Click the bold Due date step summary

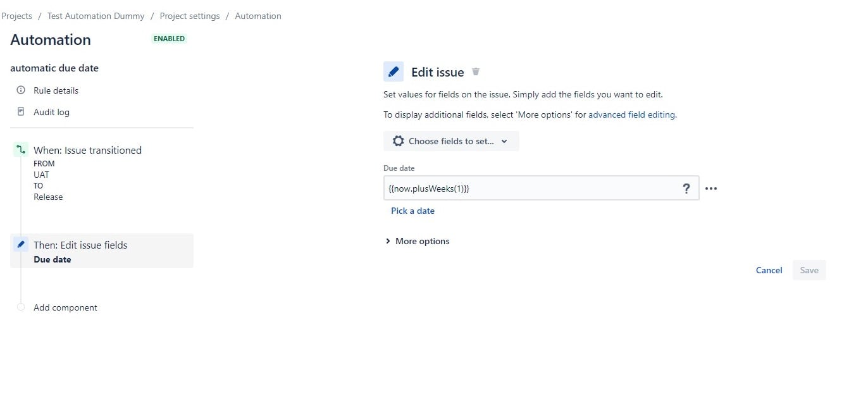tap(53, 259)
